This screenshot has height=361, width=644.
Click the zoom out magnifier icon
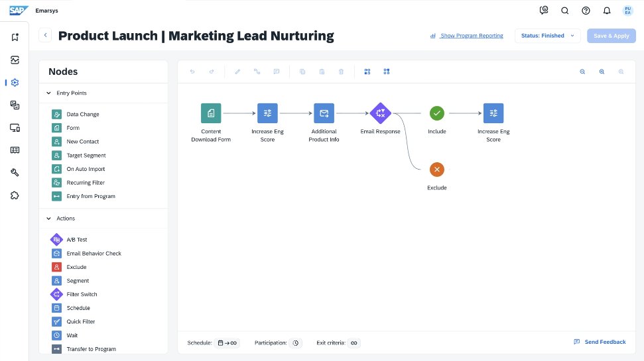pyautogui.click(x=582, y=72)
